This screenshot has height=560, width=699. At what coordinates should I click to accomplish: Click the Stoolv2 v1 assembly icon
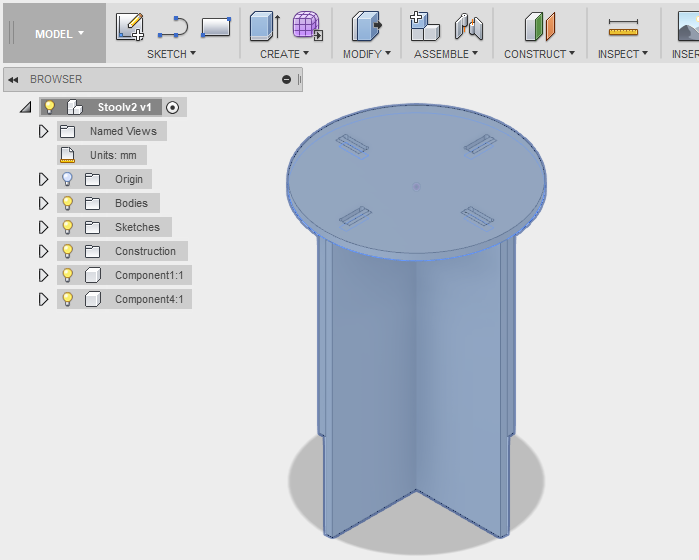pos(74,107)
